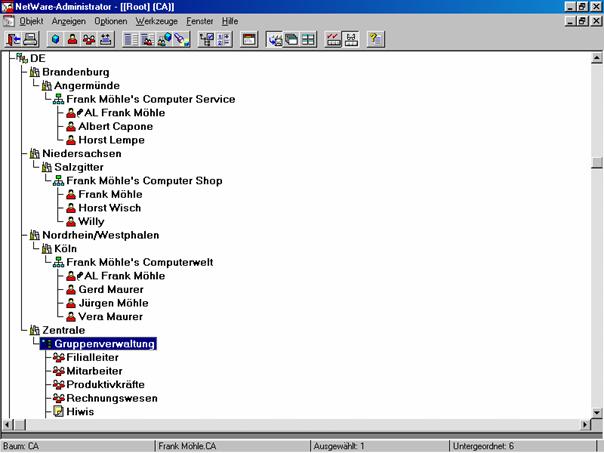Select the Brandenburg container
Image resolution: width=604 pixels, height=453 pixels.
point(76,72)
